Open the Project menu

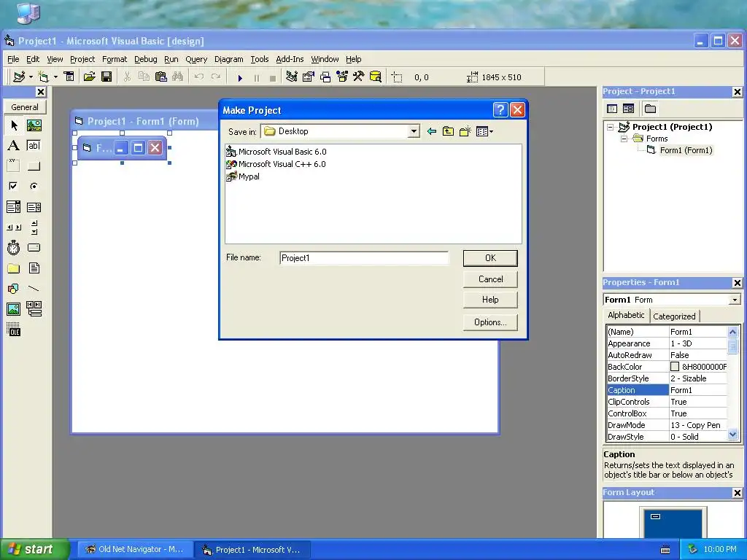pyautogui.click(x=82, y=59)
